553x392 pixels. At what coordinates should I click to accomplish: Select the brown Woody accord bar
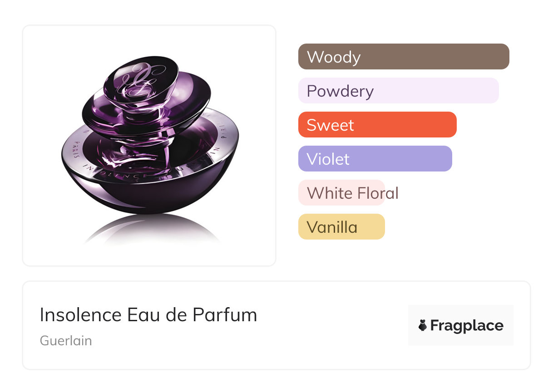click(x=403, y=57)
